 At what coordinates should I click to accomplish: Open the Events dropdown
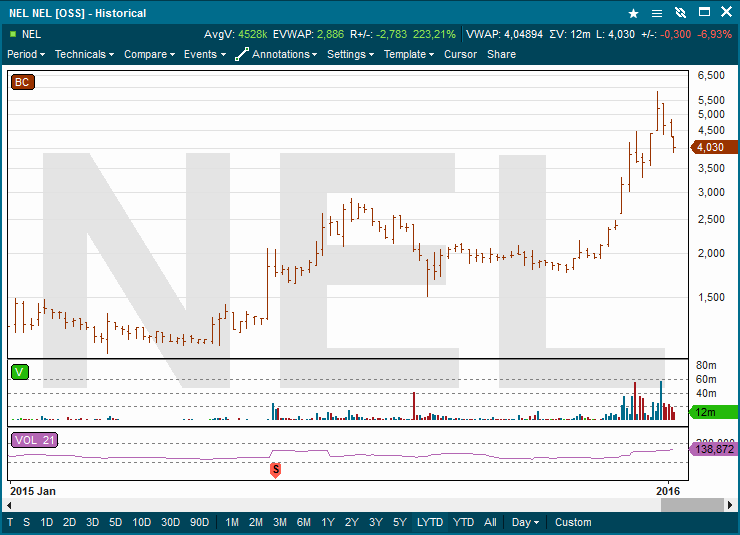click(x=205, y=54)
